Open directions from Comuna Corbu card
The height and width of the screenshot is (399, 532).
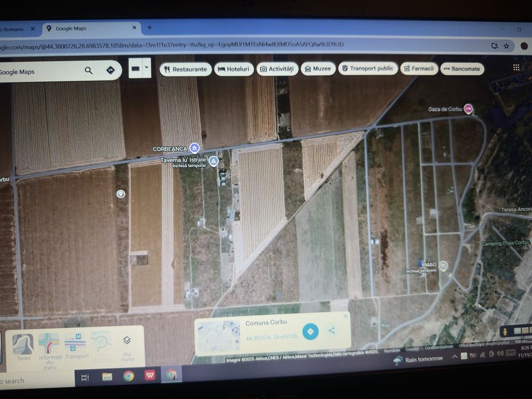[x=310, y=332]
